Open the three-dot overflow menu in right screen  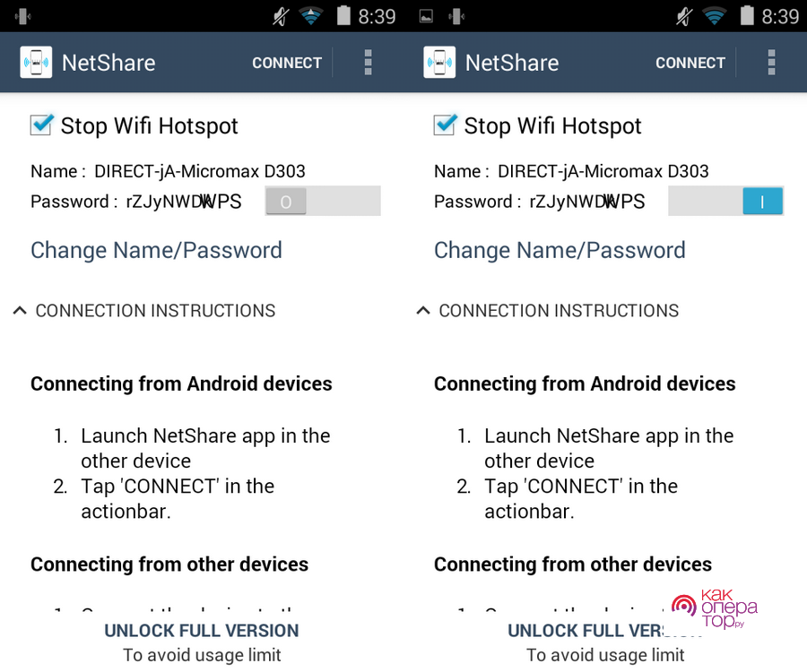point(771,62)
